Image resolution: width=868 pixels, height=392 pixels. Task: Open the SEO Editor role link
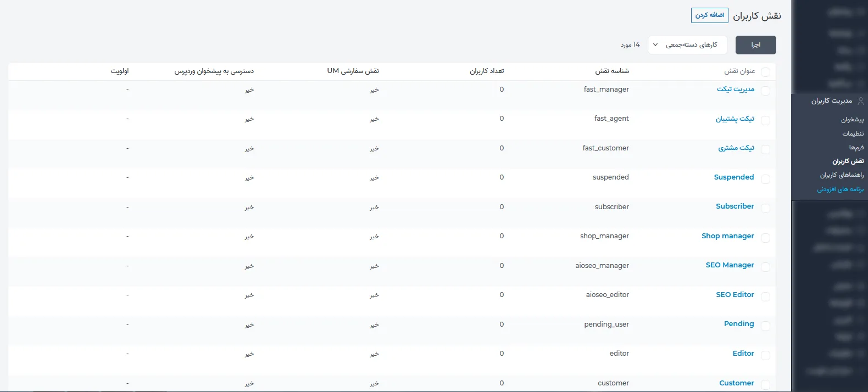[735, 295]
